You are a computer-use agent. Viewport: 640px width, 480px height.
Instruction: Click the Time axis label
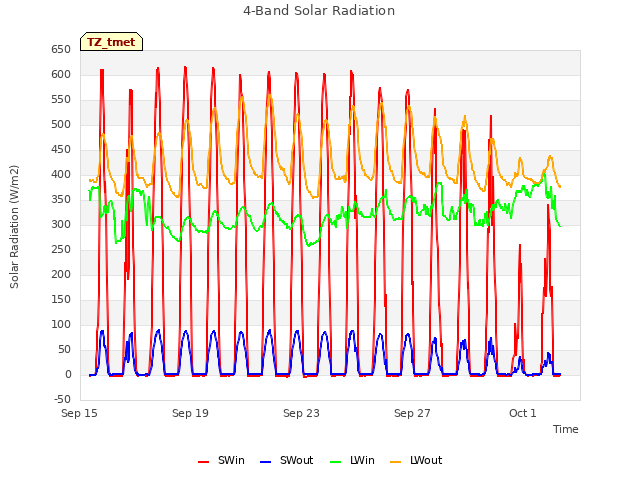566,429
